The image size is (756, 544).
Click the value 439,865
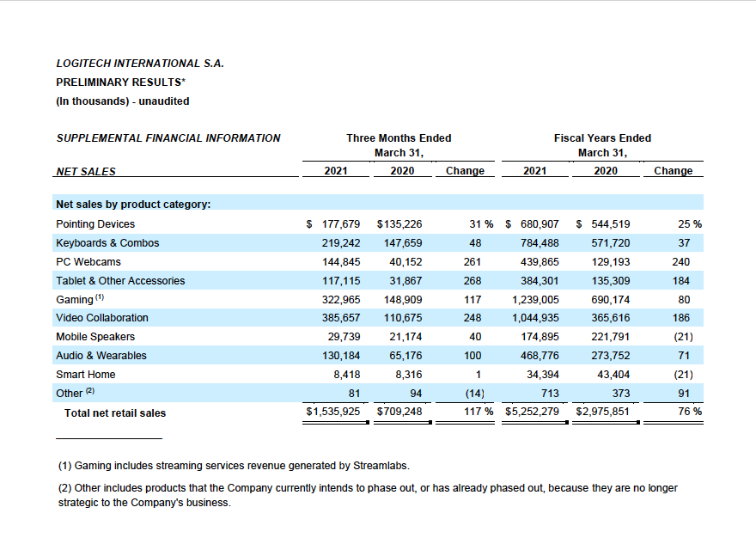[x=540, y=262]
